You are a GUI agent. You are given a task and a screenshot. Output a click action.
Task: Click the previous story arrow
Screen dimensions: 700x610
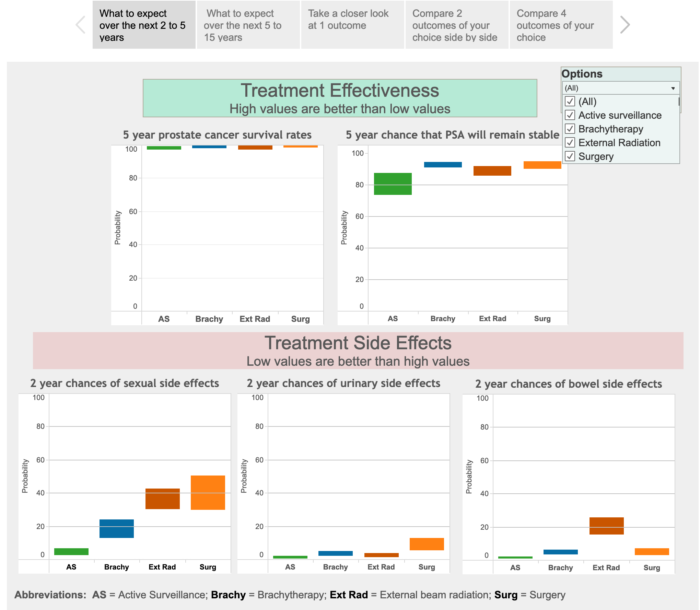81,25
